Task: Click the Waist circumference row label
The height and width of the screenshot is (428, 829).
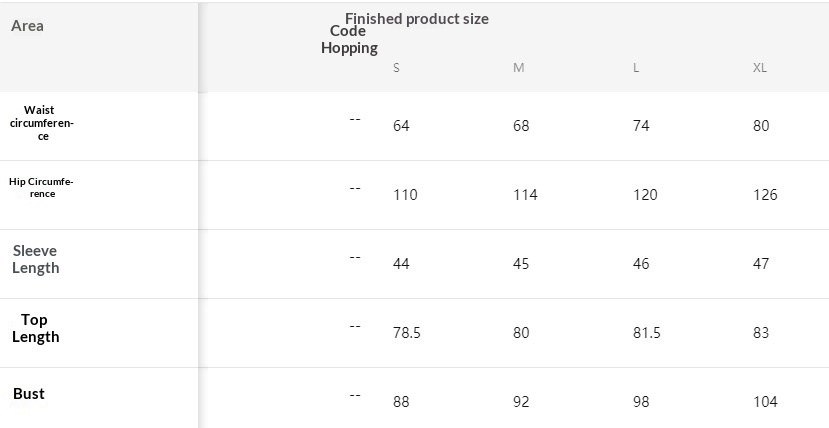Action: 42,123
